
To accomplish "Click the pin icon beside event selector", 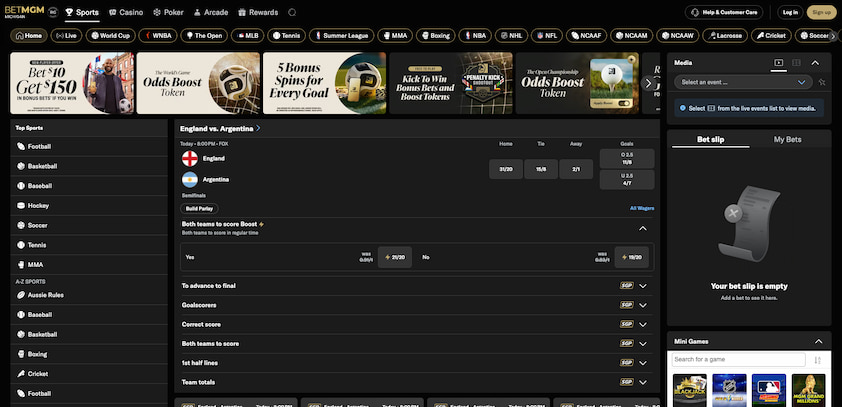I will (822, 82).
